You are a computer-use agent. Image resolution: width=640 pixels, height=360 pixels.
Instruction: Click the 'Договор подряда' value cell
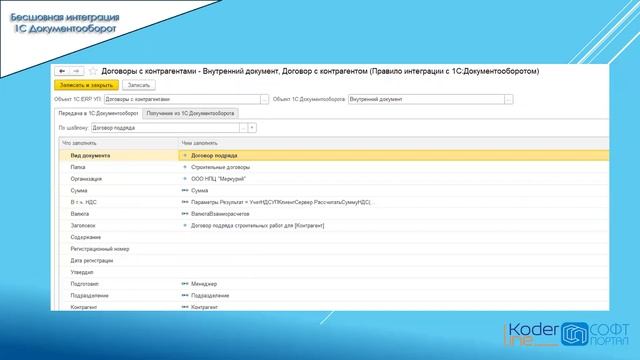[393, 156]
